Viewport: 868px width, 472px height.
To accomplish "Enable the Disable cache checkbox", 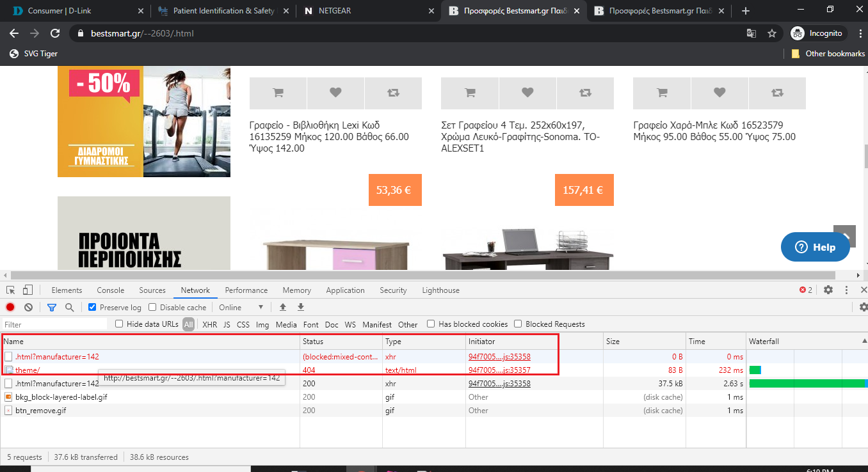I will point(152,308).
